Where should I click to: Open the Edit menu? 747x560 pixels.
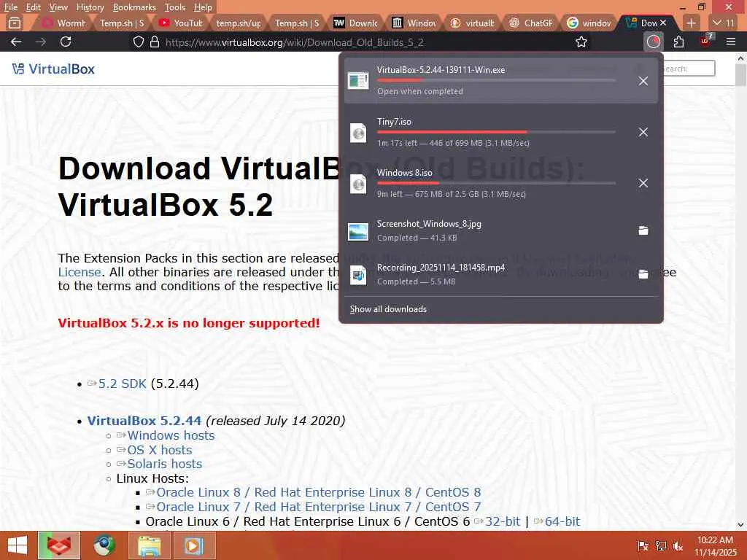34,7
